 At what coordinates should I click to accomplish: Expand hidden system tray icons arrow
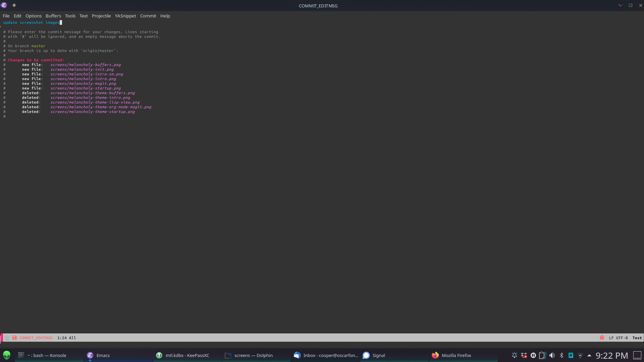pyautogui.click(x=589, y=355)
